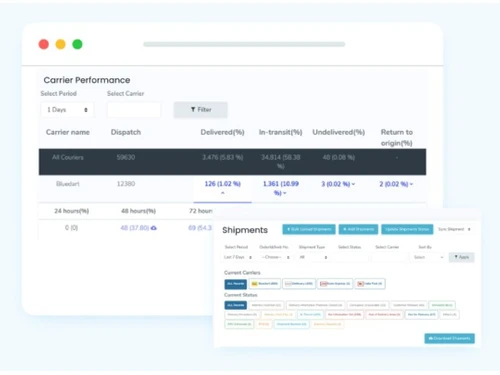Screen dimensions: 500x375
Task: Filter by the Delivery Attempted-Premises Closed chip
Action: 315,305
